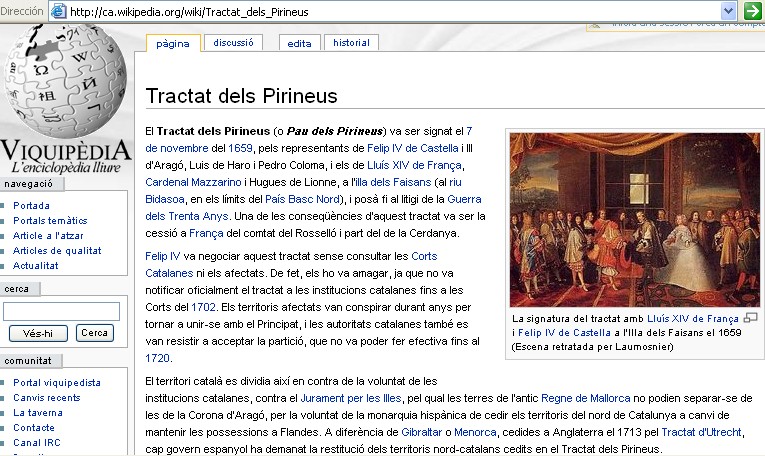The width and height of the screenshot is (765, 456).
Task: Open Portal viquipedista link
Action: [57, 382]
